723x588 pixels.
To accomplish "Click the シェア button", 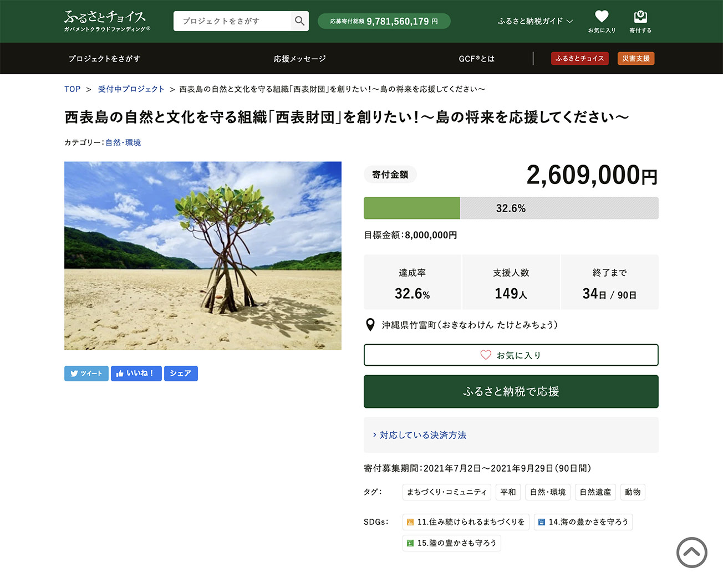I will coord(181,374).
